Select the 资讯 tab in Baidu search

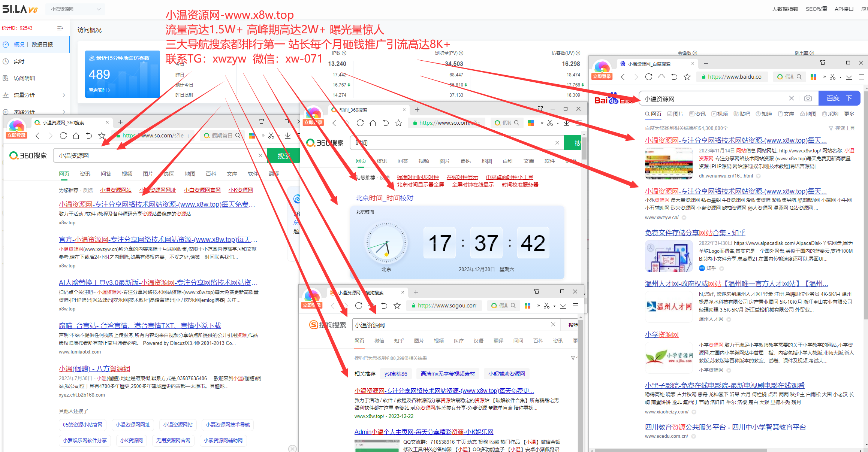(697, 114)
